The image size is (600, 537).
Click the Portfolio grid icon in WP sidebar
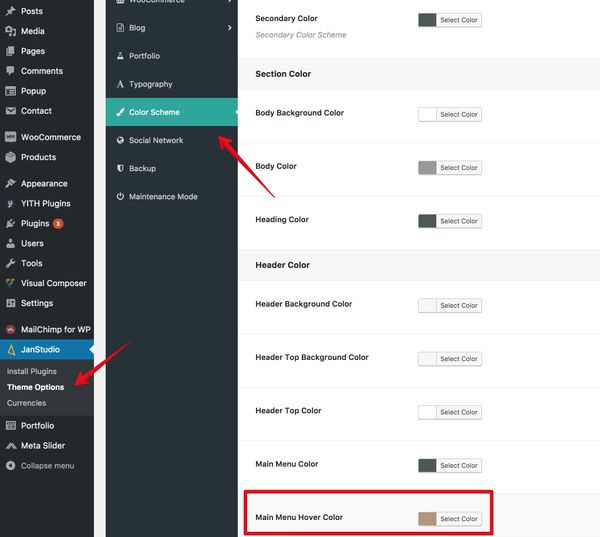click(11, 426)
